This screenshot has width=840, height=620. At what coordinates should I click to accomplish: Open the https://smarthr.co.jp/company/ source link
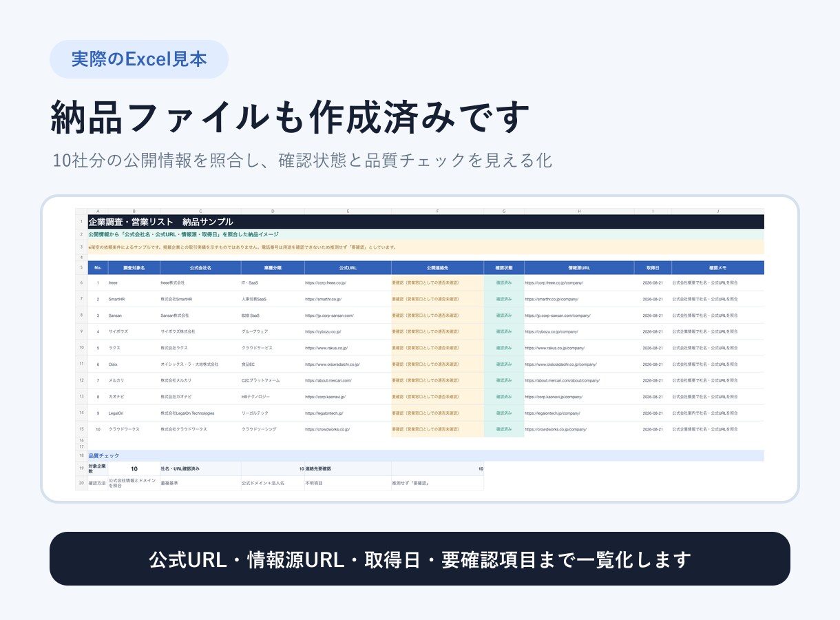[x=552, y=299]
